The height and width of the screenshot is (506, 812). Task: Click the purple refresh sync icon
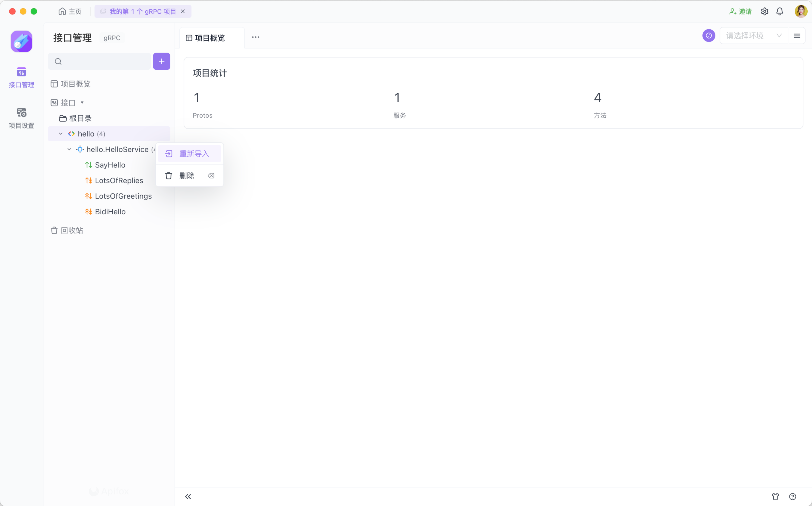(709, 35)
